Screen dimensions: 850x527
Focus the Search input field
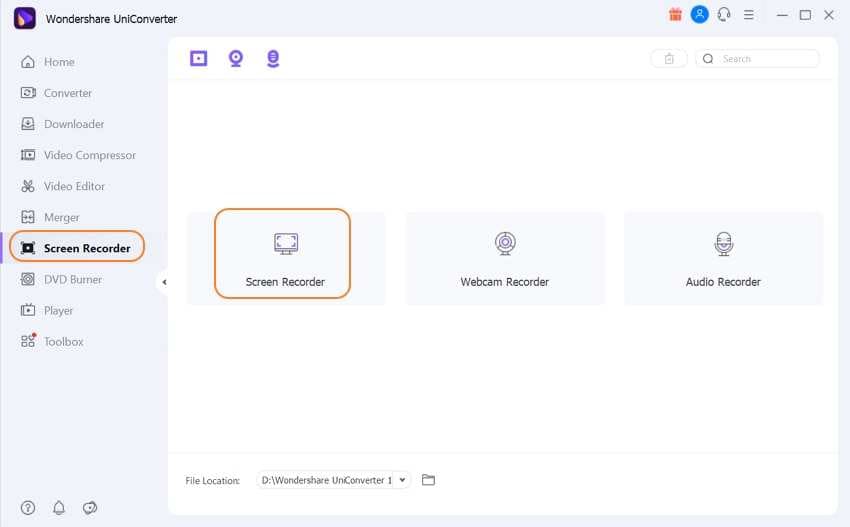pyautogui.click(x=757, y=59)
